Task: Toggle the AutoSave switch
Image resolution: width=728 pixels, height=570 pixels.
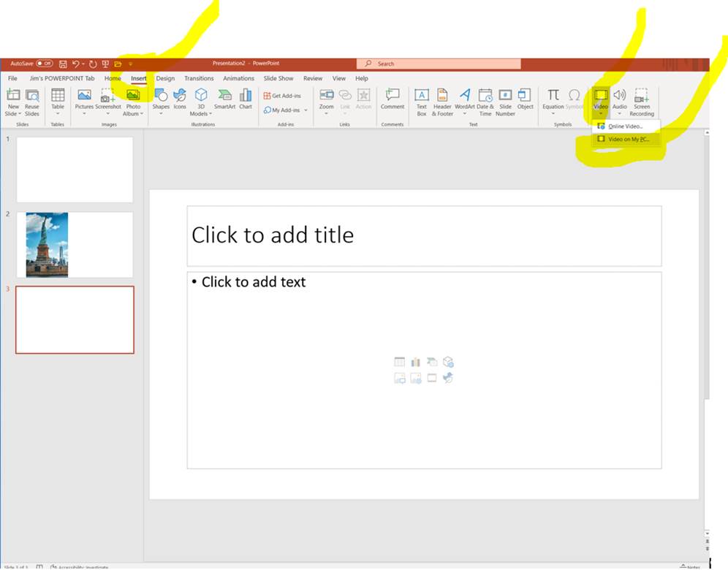Action: pyautogui.click(x=44, y=64)
